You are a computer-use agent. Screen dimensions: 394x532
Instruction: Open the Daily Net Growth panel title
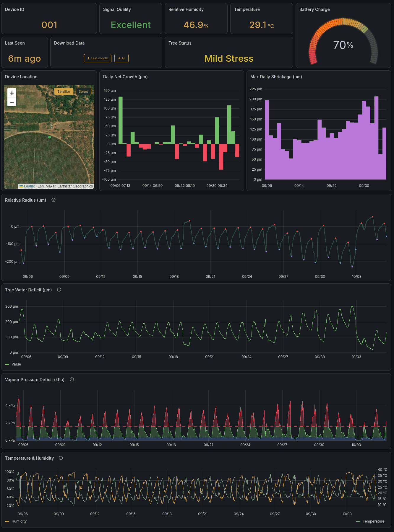[x=125, y=77]
